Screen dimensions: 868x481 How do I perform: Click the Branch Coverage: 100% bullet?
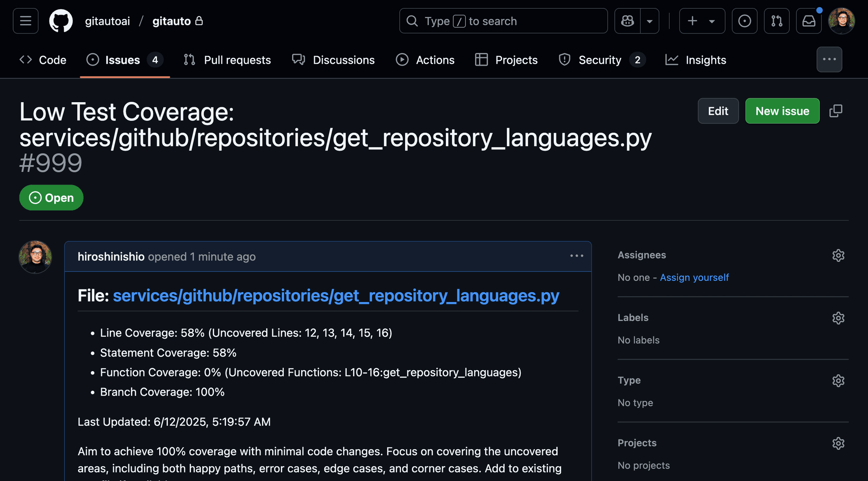(x=162, y=392)
